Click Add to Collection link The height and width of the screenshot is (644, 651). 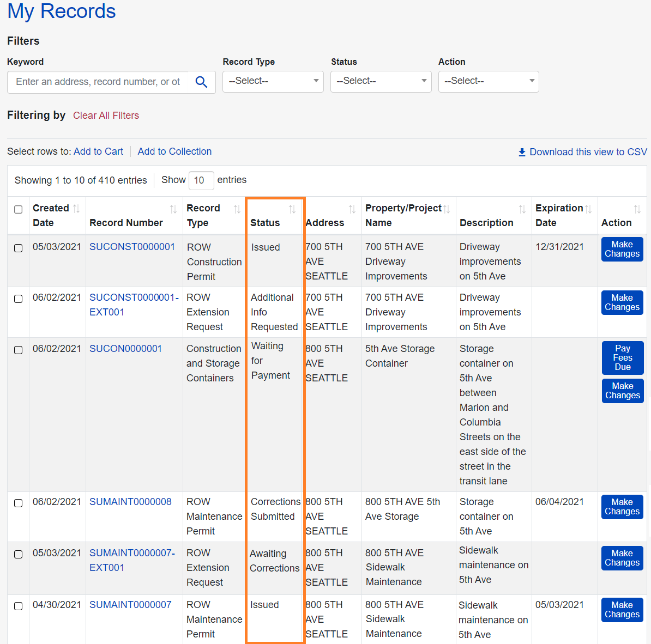174,151
